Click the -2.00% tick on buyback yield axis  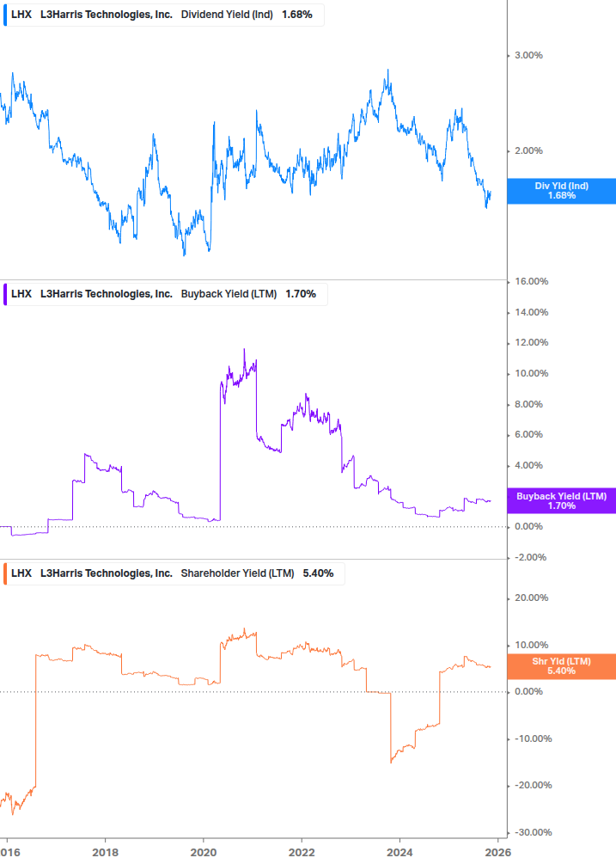click(530, 558)
